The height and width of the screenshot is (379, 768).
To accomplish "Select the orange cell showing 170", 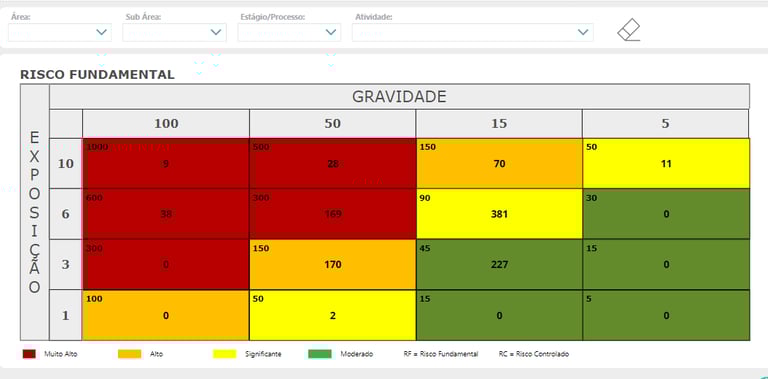I will click(333, 264).
